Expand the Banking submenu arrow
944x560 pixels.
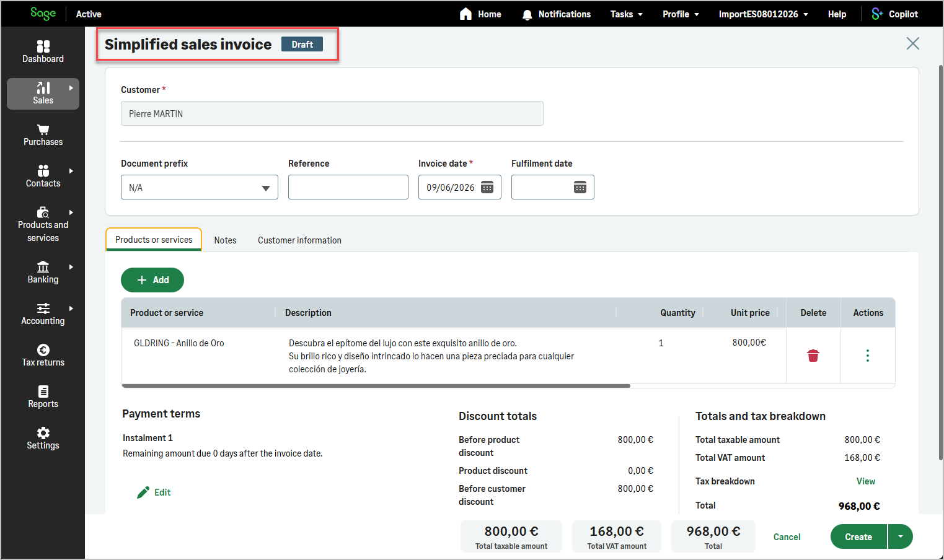coord(71,267)
